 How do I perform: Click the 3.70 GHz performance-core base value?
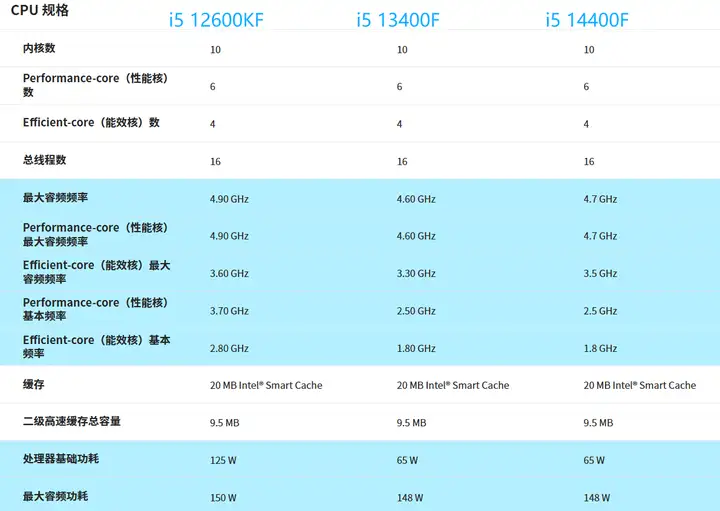coord(229,311)
